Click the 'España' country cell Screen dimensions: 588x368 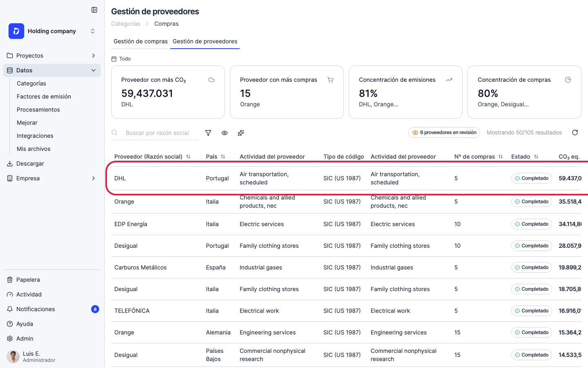(216, 267)
